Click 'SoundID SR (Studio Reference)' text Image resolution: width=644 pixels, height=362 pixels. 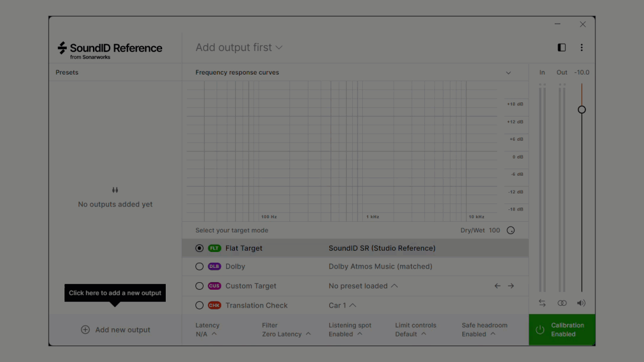click(x=382, y=248)
